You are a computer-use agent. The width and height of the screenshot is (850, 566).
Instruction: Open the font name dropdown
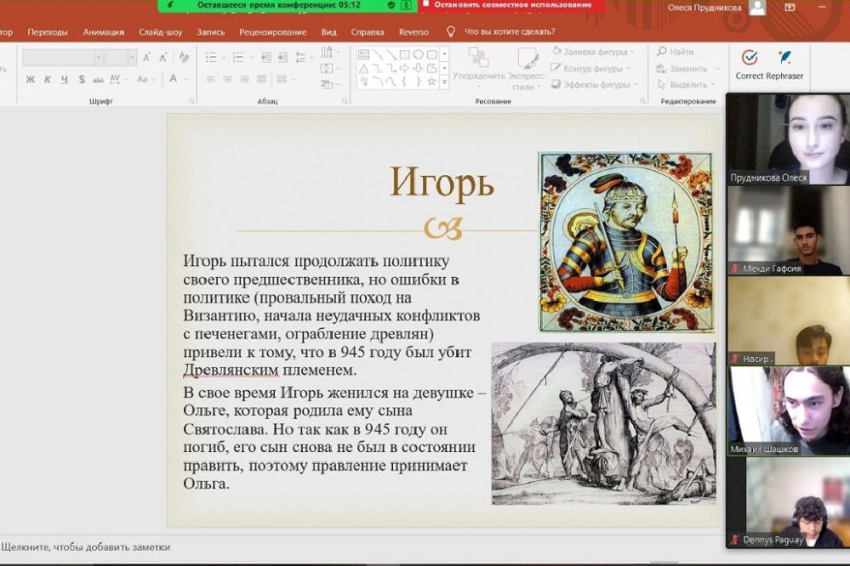pyautogui.click(x=99, y=57)
